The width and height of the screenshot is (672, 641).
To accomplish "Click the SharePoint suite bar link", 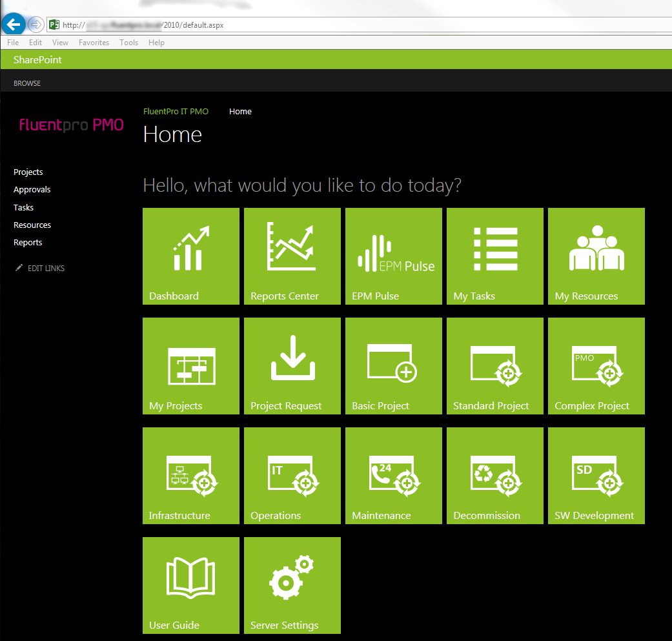I will [37, 59].
